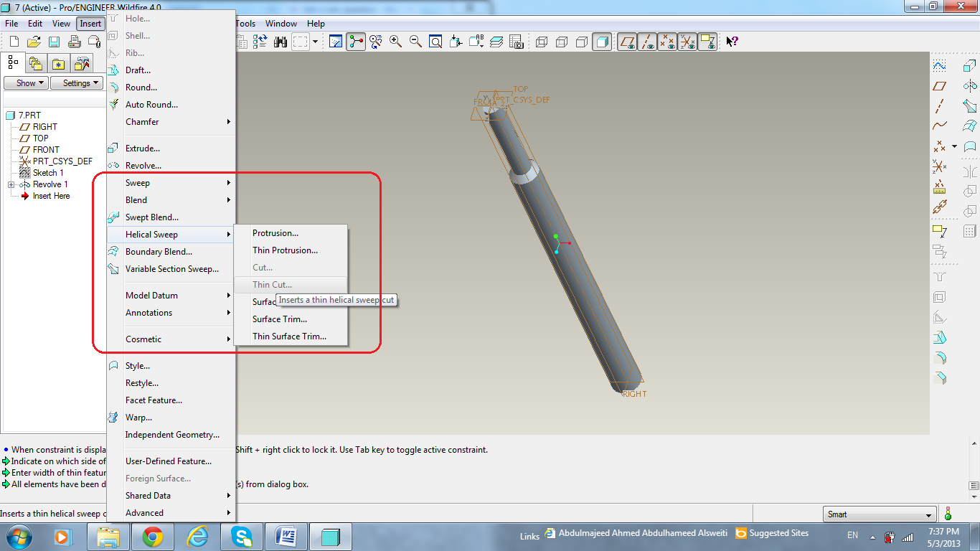Open the File menu
The height and width of the screenshot is (551, 980).
click(11, 24)
